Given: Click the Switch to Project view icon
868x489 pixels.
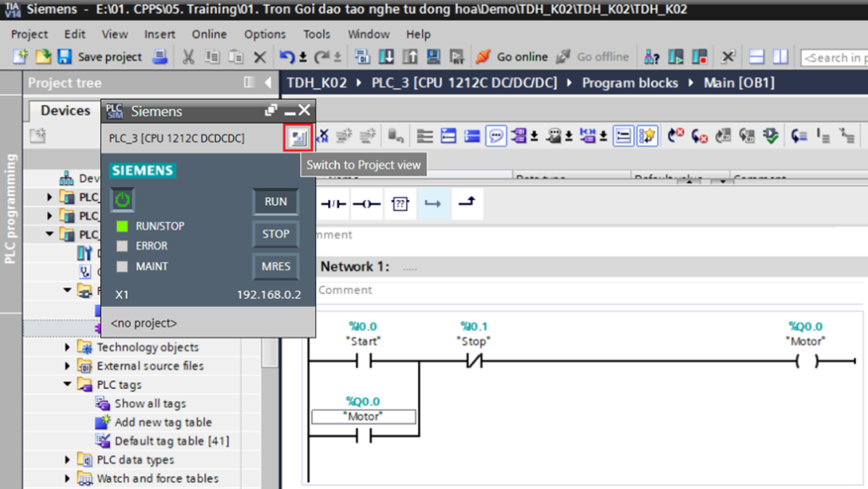Looking at the screenshot, I should pyautogui.click(x=298, y=138).
